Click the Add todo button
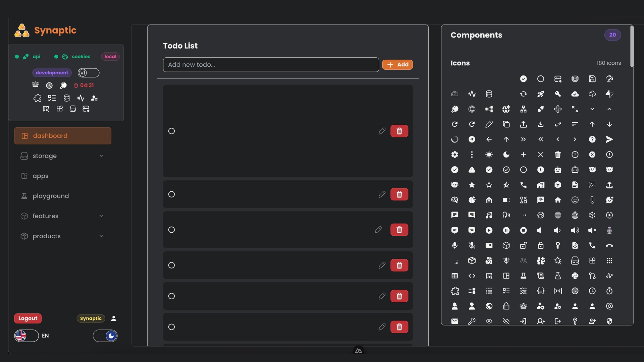The width and height of the screenshot is (644, 362). tap(397, 65)
